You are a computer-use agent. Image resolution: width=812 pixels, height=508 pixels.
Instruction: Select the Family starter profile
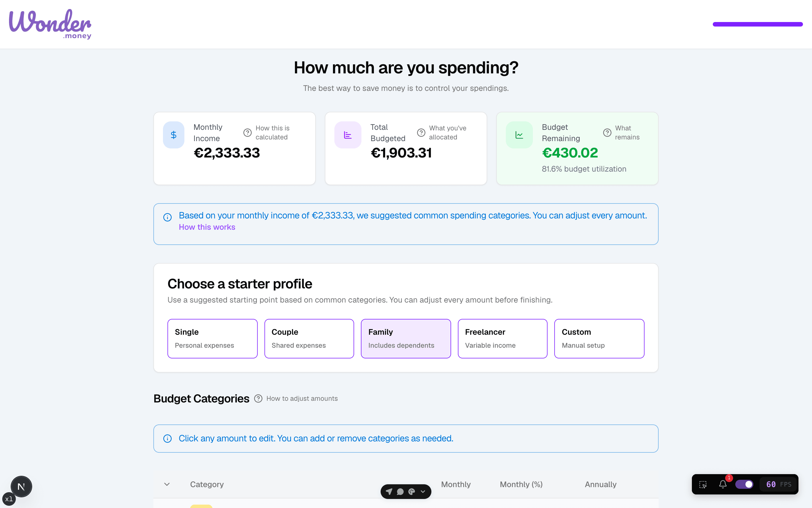tap(406, 339)
